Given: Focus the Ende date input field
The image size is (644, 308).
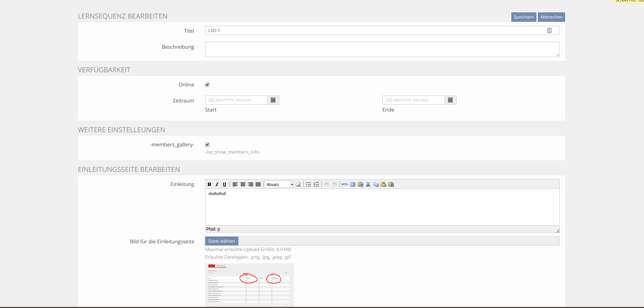Looking at the screenshot, I should [414, 100].
